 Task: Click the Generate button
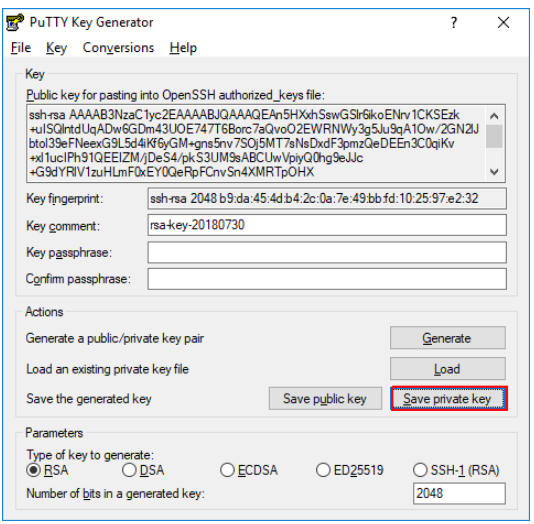click(x=447, y=338)
